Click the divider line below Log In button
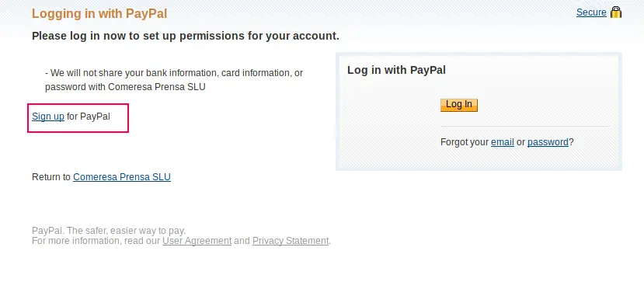Viewport: 644px width, 303px height. tap(525, 126)
